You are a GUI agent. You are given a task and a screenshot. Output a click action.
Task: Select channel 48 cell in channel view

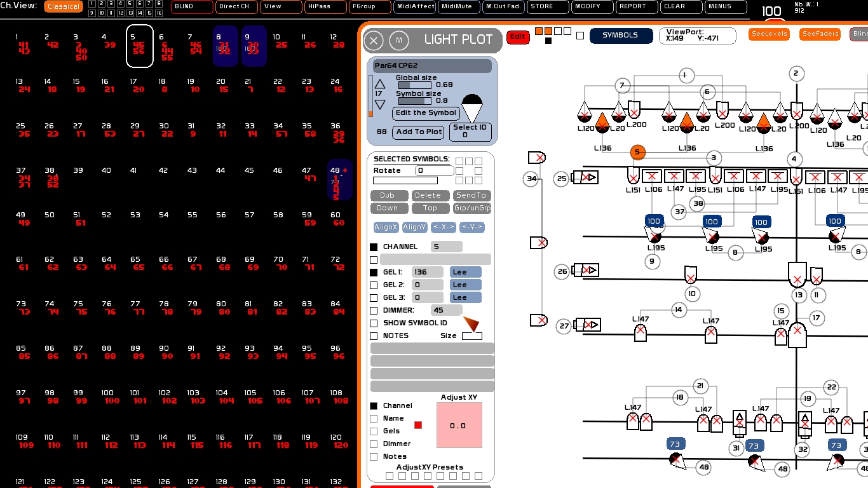[340, 180]
